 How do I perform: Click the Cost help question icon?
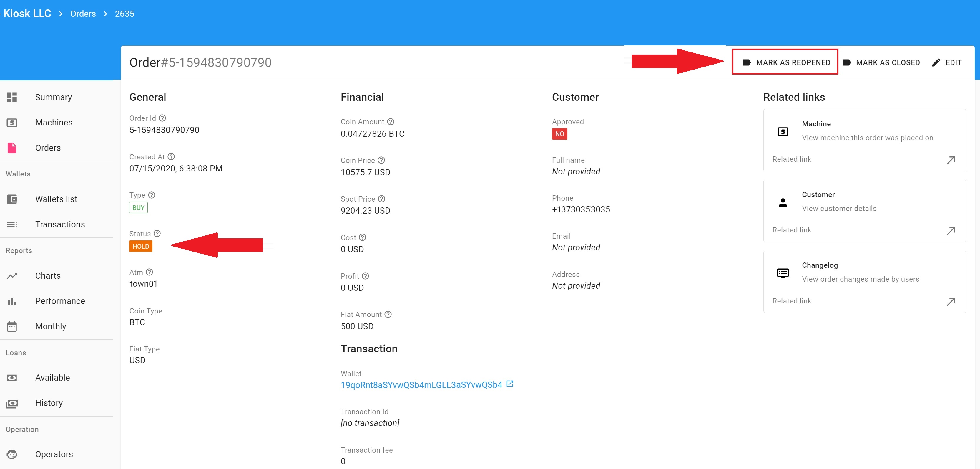363,237
